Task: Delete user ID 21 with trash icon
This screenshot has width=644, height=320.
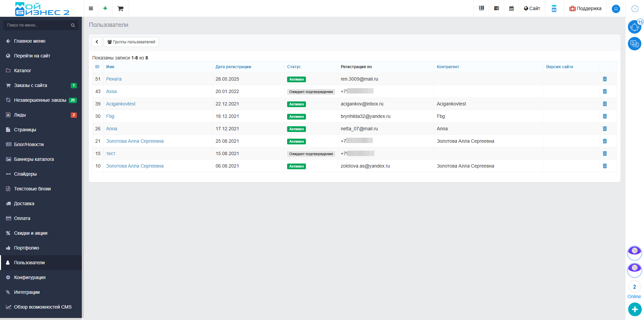Action: click(605, 141)
